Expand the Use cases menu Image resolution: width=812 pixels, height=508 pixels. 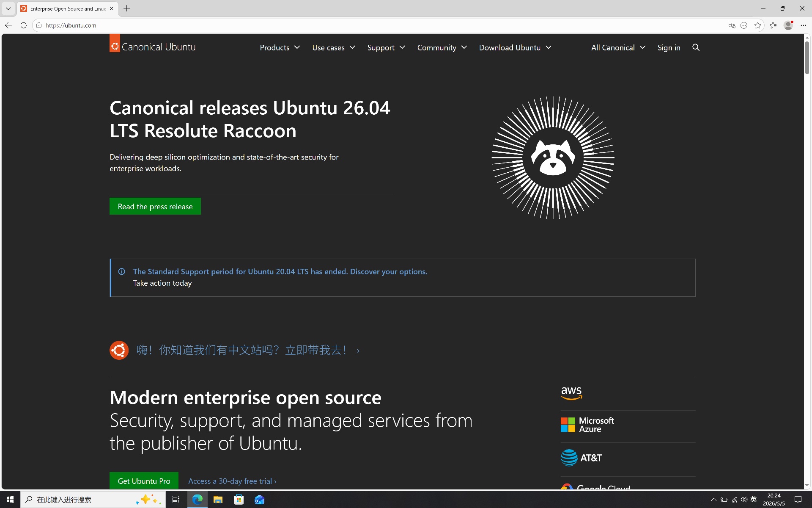(334, 47)
